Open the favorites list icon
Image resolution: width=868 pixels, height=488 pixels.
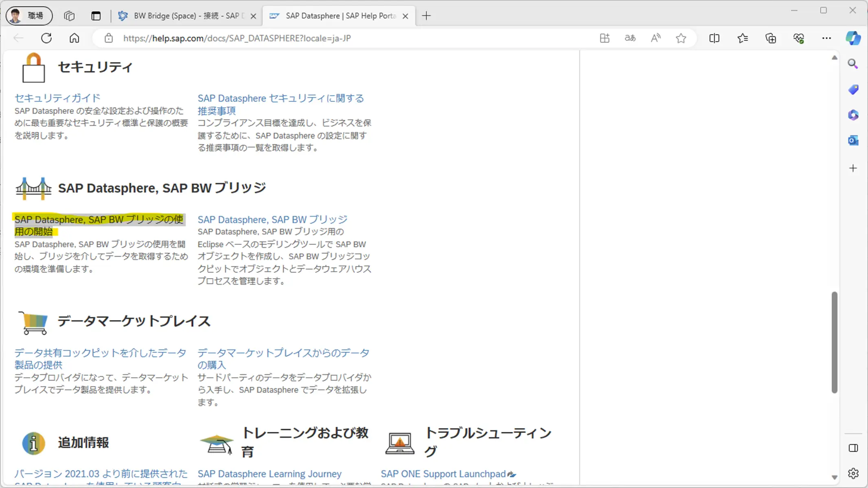tap(743, 38)
